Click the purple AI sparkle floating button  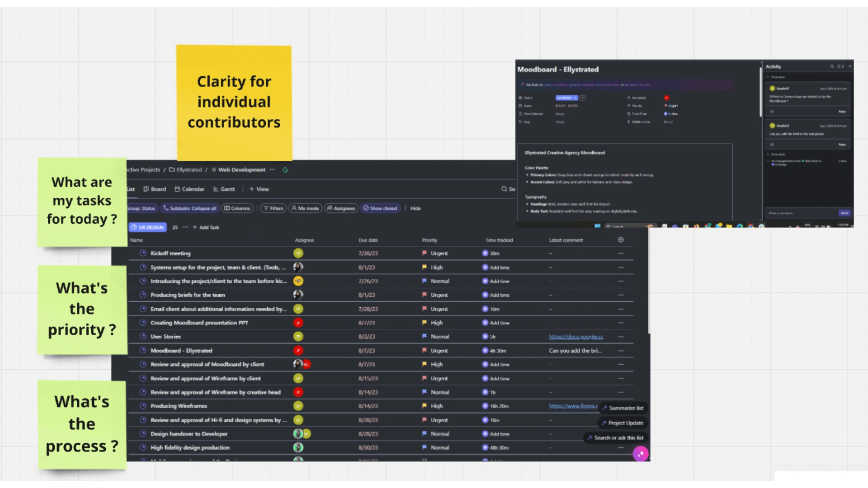tap(640, 454)
